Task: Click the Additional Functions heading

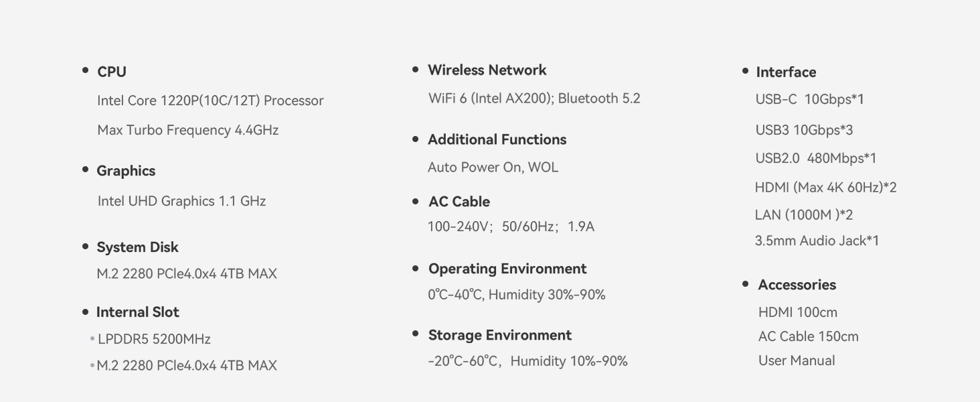Action: 497,139
